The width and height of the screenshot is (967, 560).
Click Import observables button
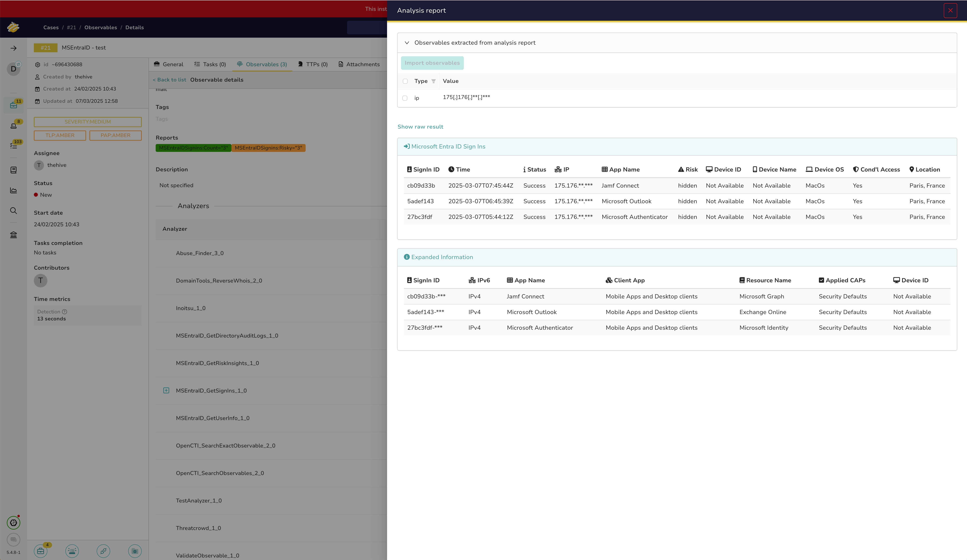[432, 63]
